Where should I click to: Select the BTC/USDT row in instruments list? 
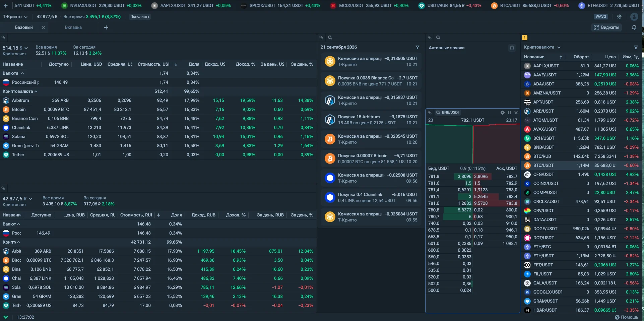[x=581, y=166]
